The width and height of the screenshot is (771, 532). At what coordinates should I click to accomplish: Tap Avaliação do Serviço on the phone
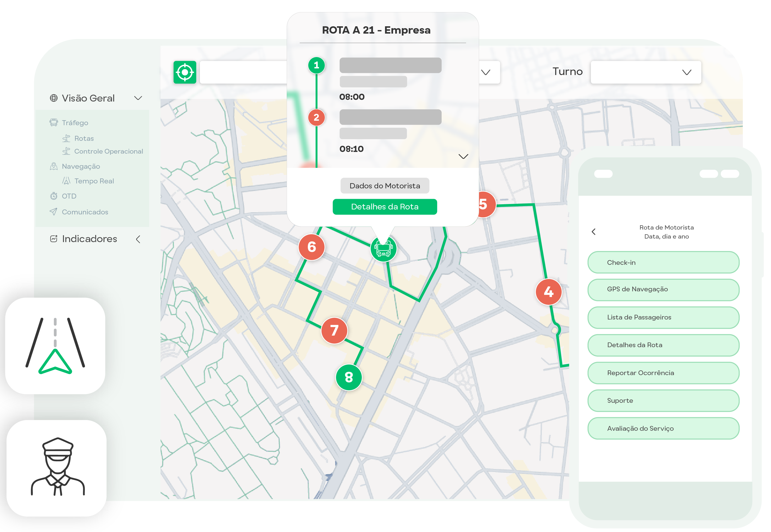[x=663, y=428]
